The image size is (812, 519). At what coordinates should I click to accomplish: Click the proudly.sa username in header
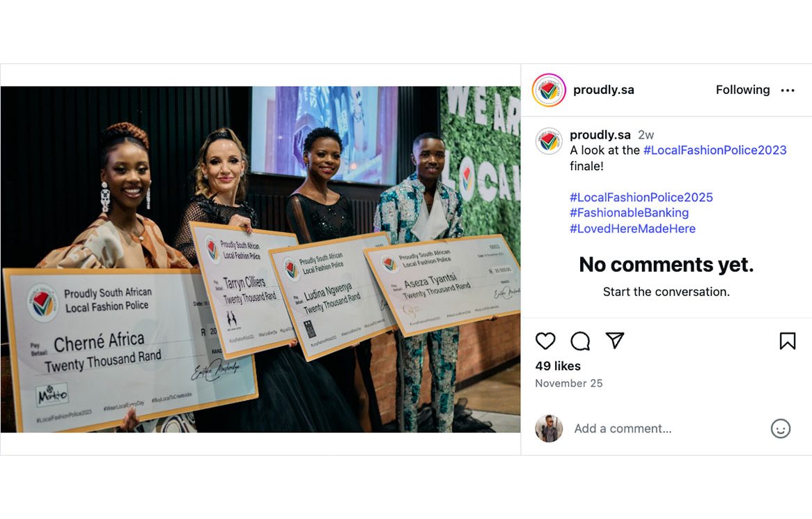603,90
